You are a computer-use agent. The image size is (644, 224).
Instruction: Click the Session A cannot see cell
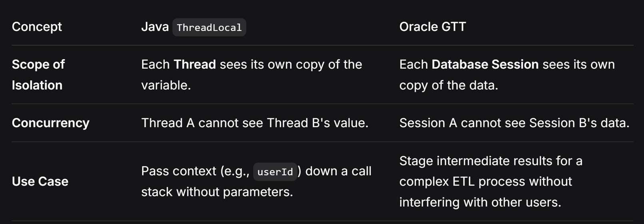[x=514, y=123]
